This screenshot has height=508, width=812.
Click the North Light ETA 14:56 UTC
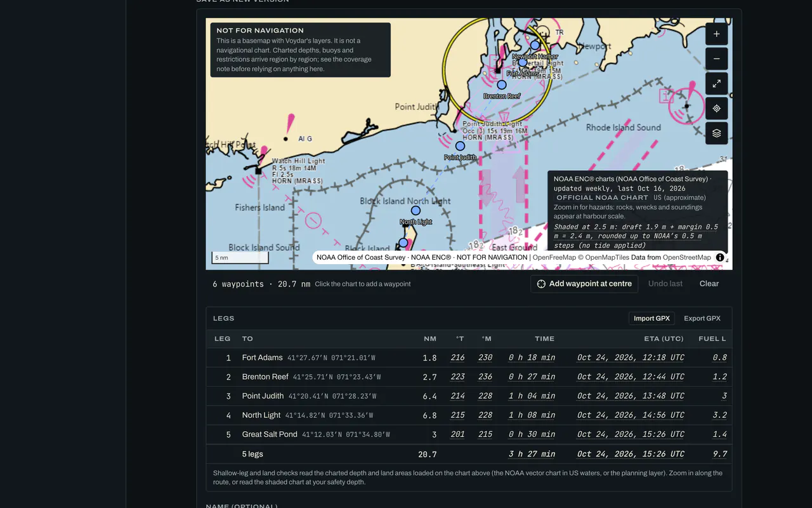[631, 415]
